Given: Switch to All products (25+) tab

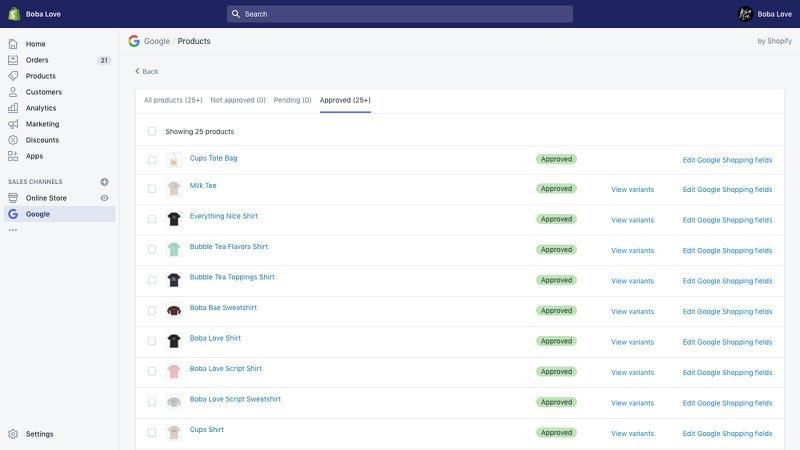Looking at the screenshot, I should 173,100.
